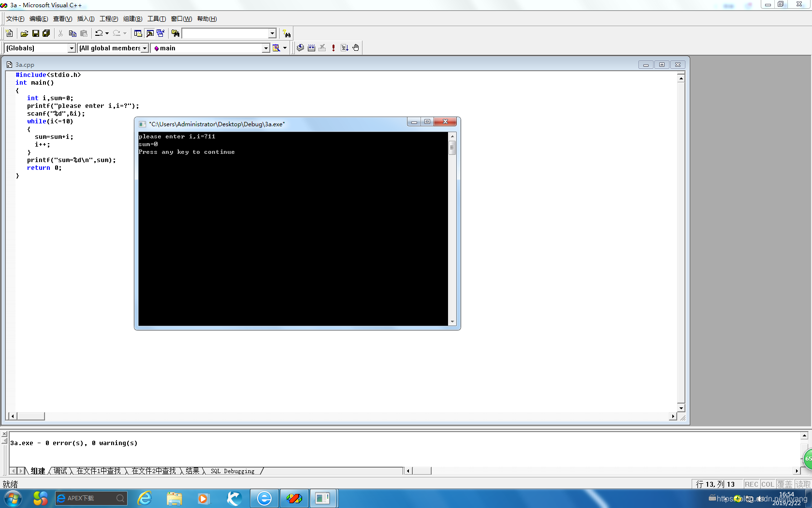Toggle the Output window icon

(x=150, y=33)
